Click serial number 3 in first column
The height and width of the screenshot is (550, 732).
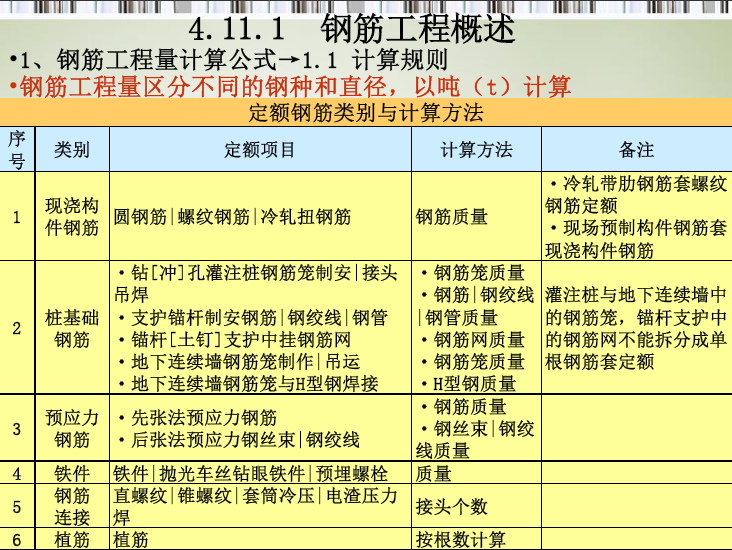[x=17, y=429]
